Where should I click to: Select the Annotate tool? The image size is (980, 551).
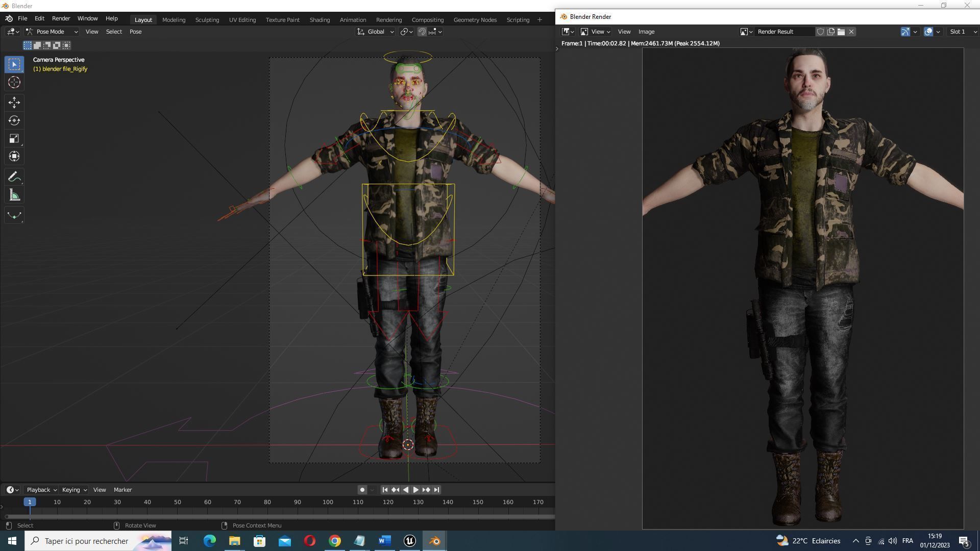[x=14, y=177]
